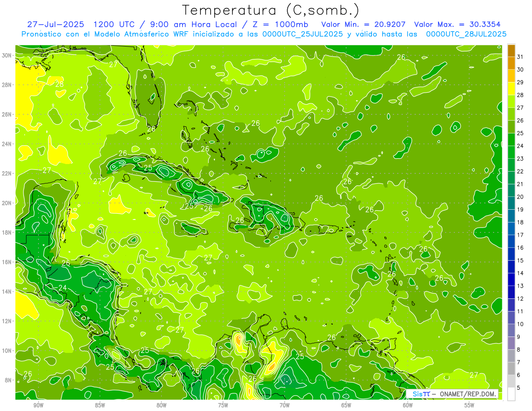Click the '26N' latitude axis label
Screen dimensions: 532x411
8,114
